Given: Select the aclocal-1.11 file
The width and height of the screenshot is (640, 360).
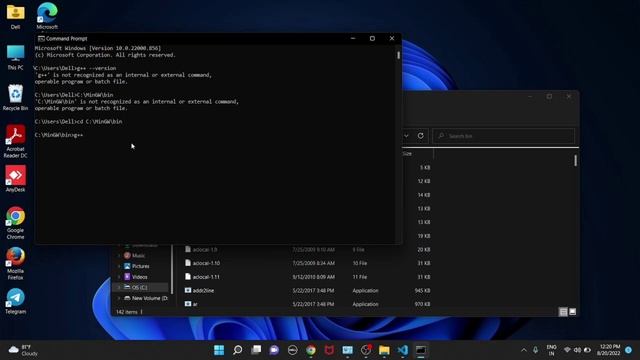Looking at the screenshot, I should [206, 277].
